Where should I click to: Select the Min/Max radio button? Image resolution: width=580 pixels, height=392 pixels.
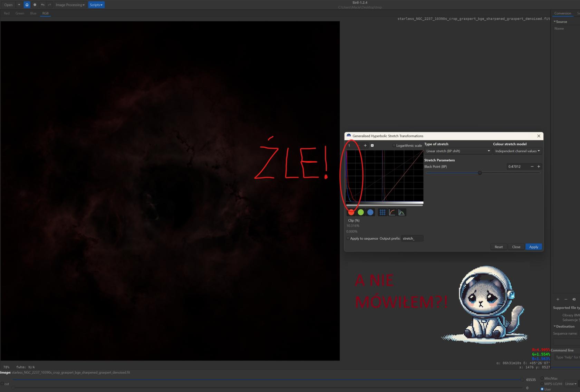[x=542, y=378]
